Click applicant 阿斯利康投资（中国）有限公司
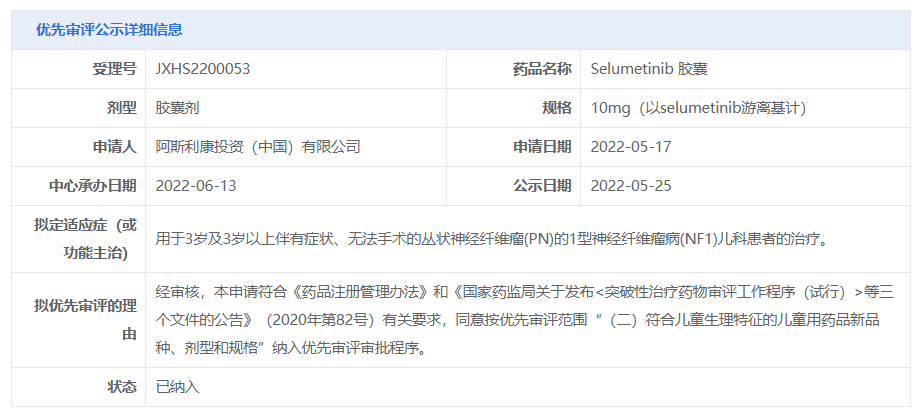Screen dimensions: 920x413 click(258, 147)
